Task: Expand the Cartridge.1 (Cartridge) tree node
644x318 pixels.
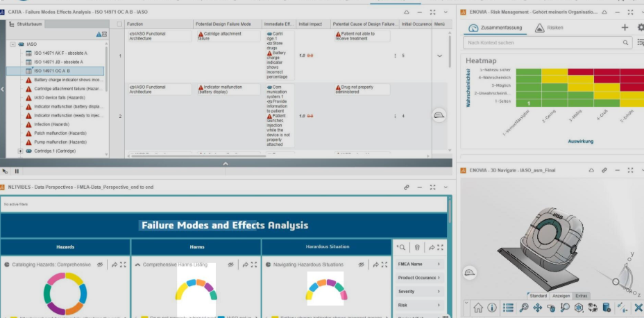Action: pos(20,151)
